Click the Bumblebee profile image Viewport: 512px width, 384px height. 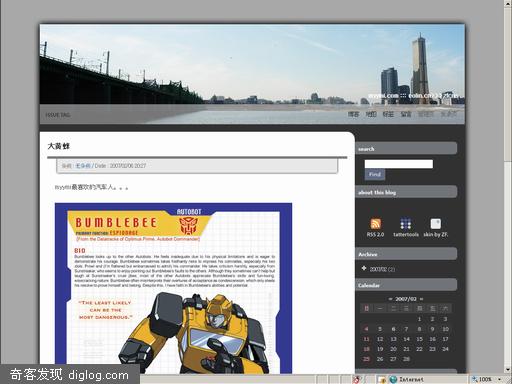click(173, 288)
